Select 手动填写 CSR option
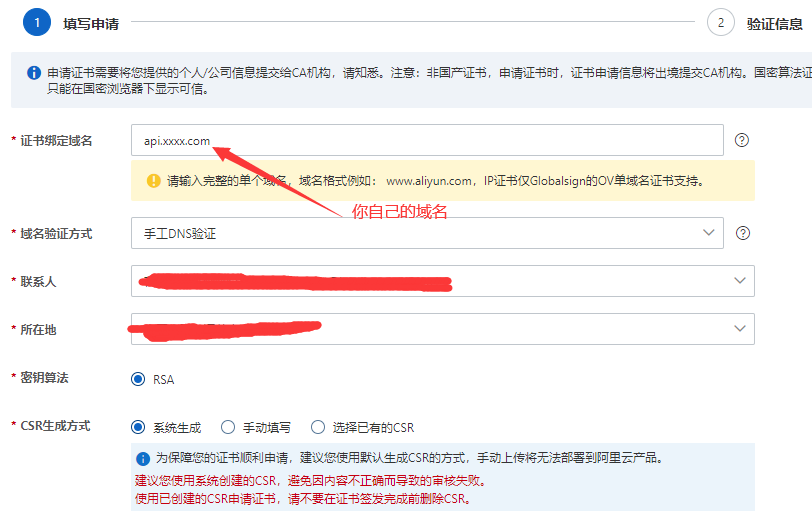The width and height of the screenshot is (812, 523). pyautogui.click(x=228, y=427)
